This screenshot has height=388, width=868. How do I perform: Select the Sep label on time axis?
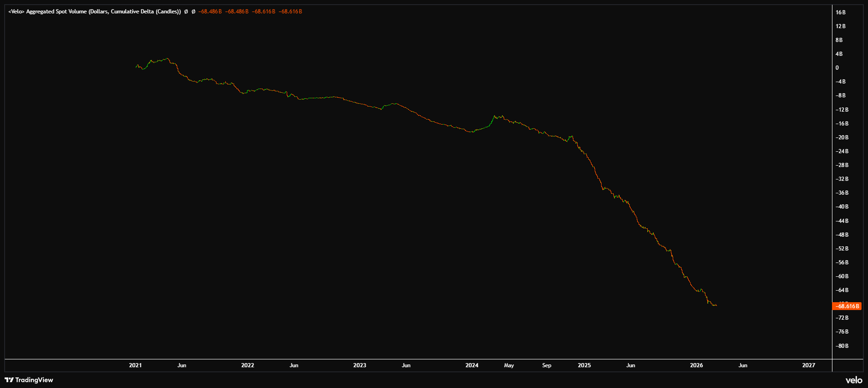click(x=547, y=365)
